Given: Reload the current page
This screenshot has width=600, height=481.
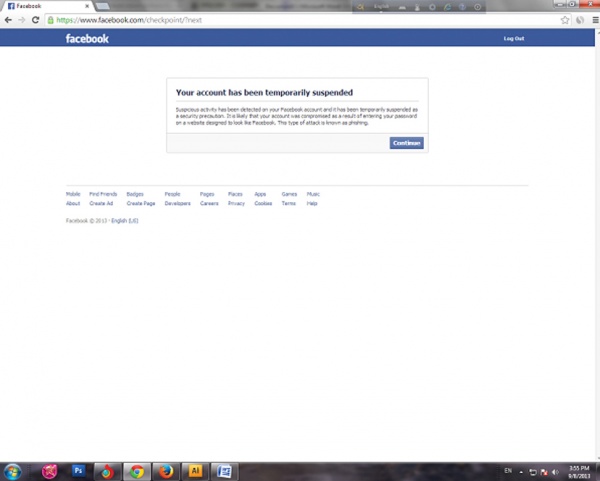Looking at the screenshot, I should pos(36,20).
